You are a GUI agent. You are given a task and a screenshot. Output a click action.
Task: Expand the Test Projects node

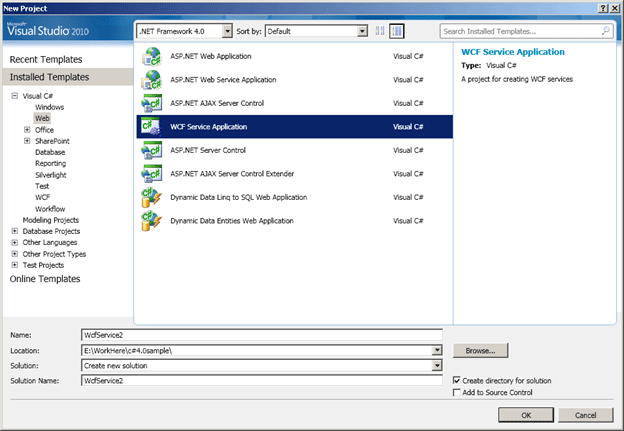tap(15, 265)
